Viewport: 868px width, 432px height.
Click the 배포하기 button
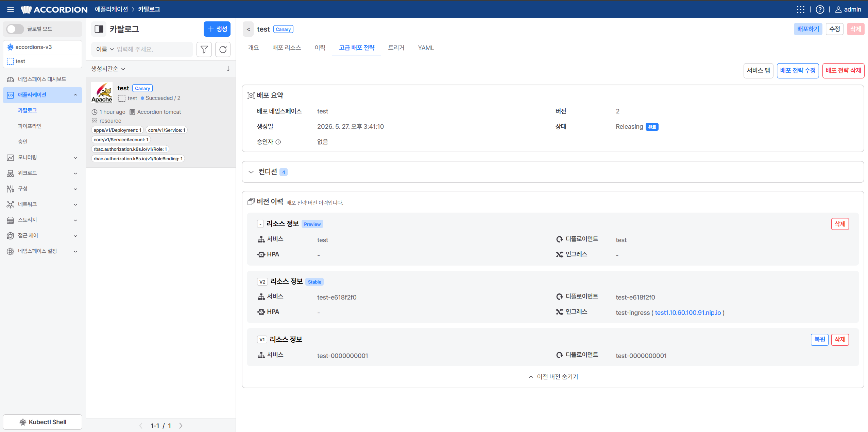coord(808,29)
